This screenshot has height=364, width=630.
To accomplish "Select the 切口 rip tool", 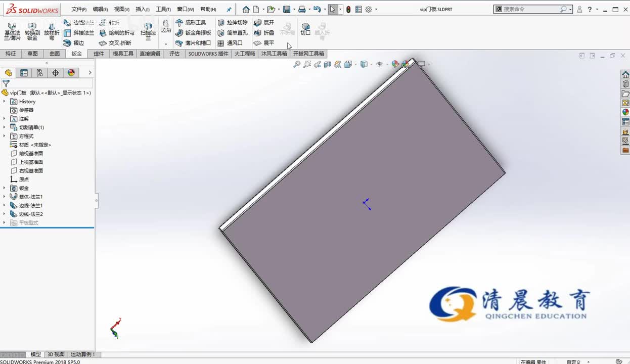I will (x=305, y=29).
